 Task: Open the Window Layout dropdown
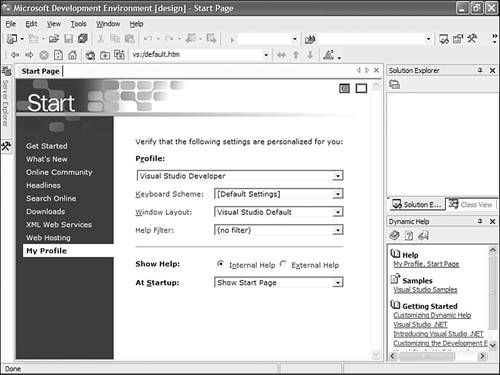click(x=338, y=212)
